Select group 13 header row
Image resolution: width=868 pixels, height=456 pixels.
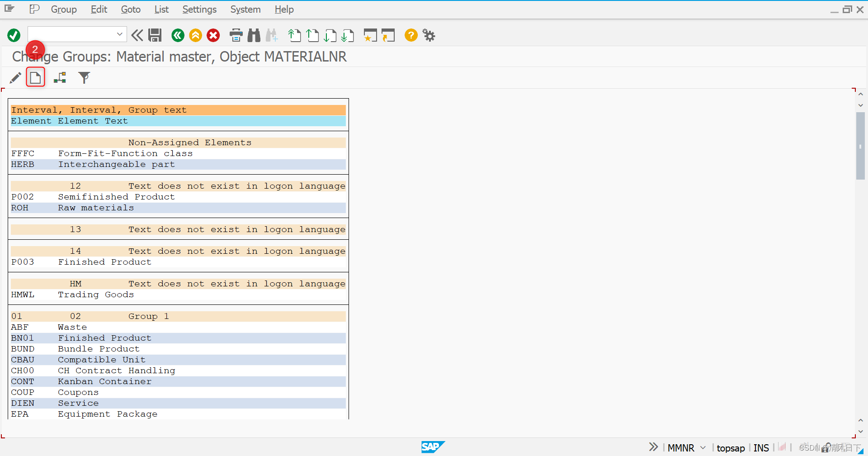pyautogui.click(x=178, y=229)
